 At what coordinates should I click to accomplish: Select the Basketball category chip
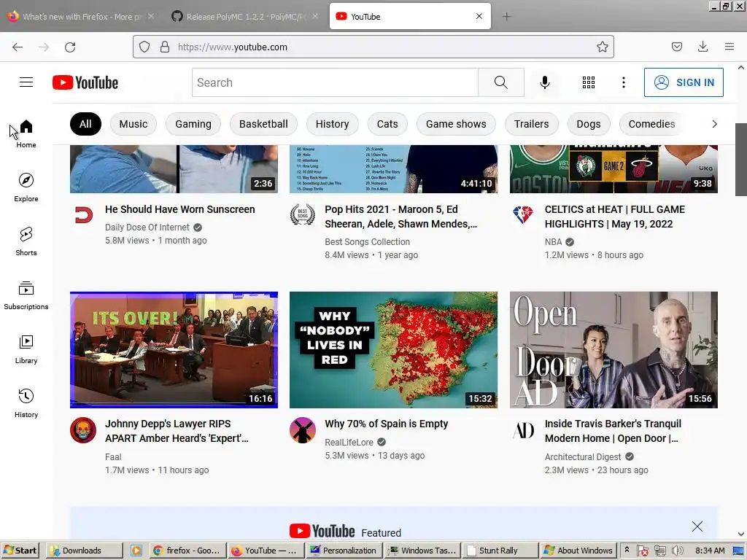(x=263, y=124)
